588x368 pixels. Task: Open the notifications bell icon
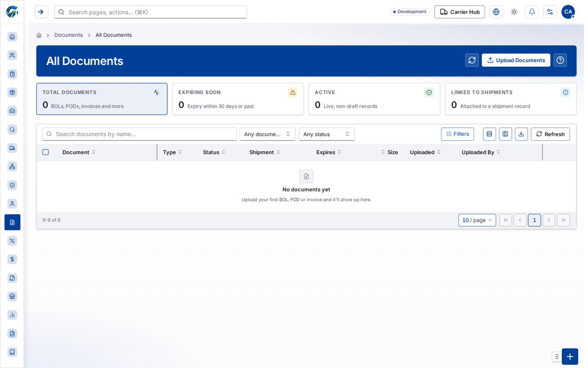pyautogui.click(x=532, y=12)
